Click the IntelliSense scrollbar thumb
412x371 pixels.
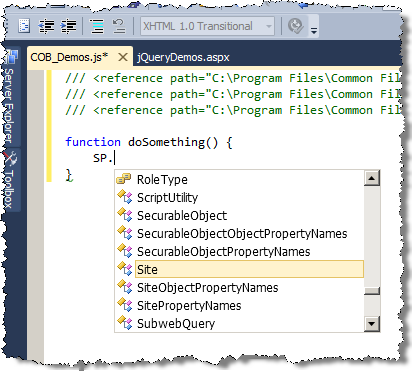(372, 291)
